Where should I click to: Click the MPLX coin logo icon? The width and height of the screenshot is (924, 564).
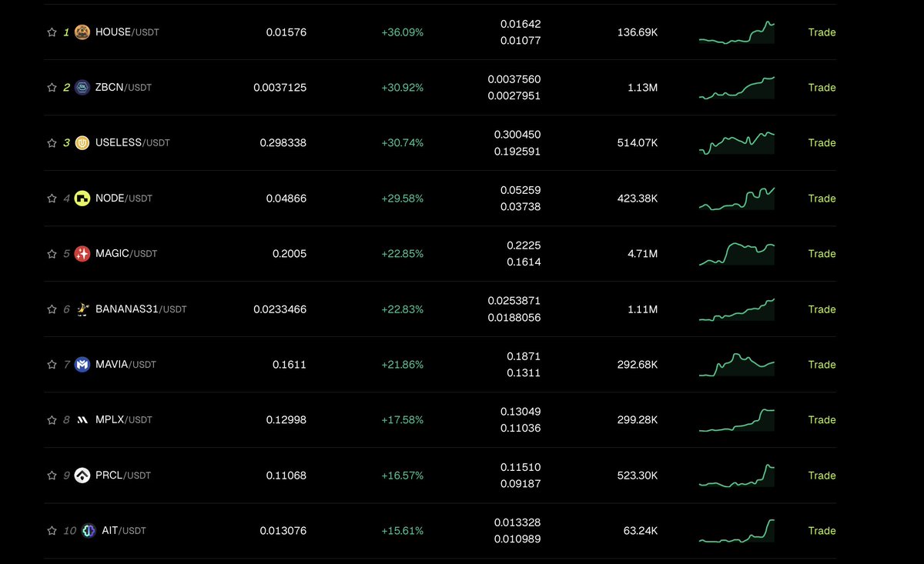tap(82, 420)
